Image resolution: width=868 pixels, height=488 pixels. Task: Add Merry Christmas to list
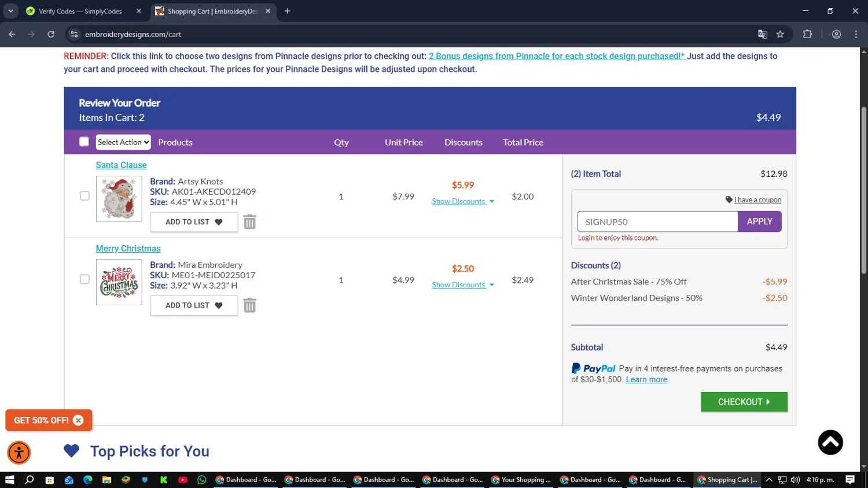[194, 305]
